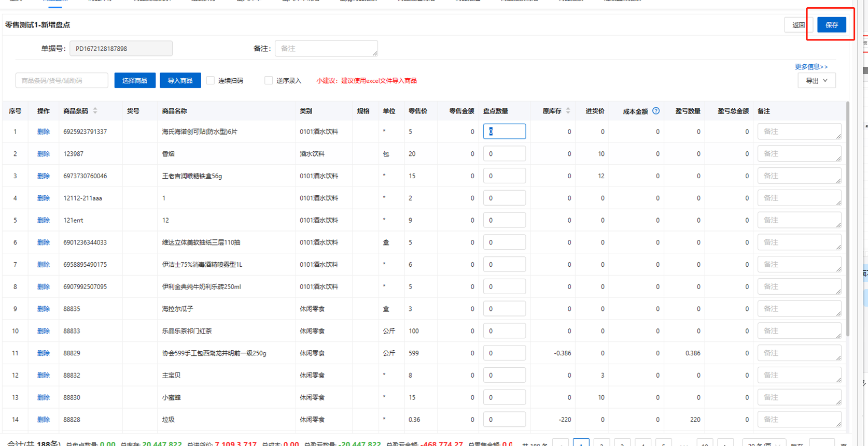Screen dimensions: 868x446
Task: Focus the 商品条码/货号/辅助码 search box
Action: 62,80
